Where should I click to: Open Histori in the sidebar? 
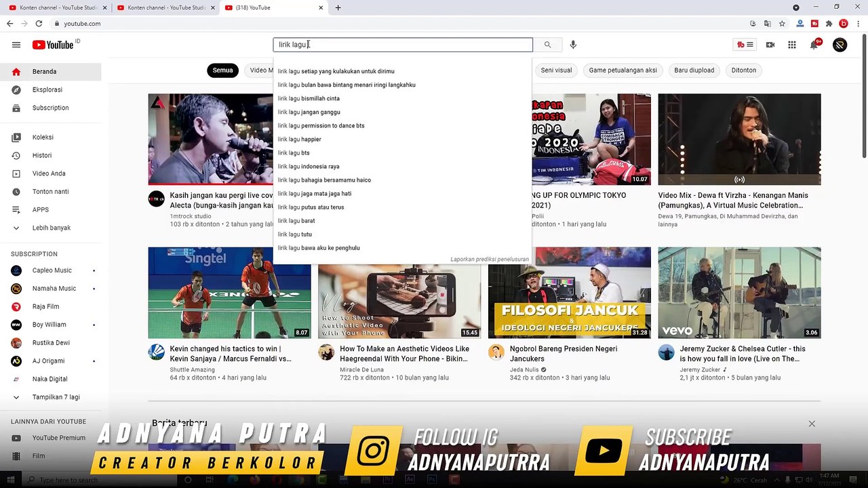[51, 155]
